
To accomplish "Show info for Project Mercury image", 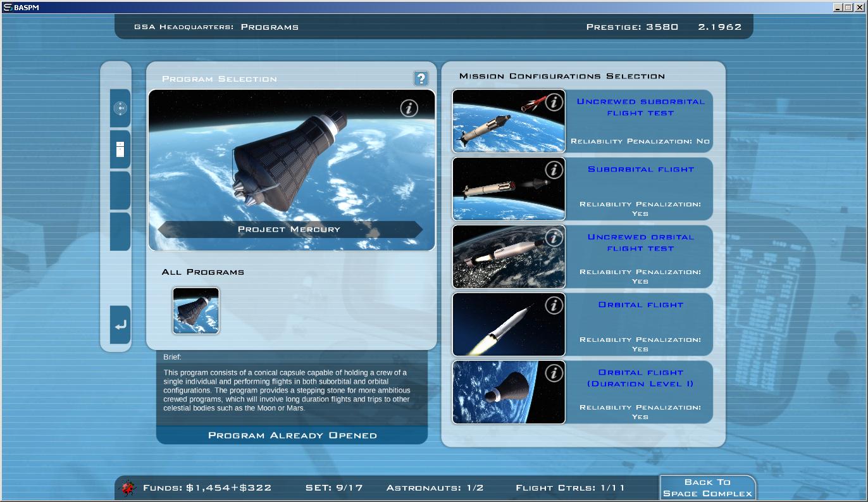I will pyautogui.click(x=409, y=108).
